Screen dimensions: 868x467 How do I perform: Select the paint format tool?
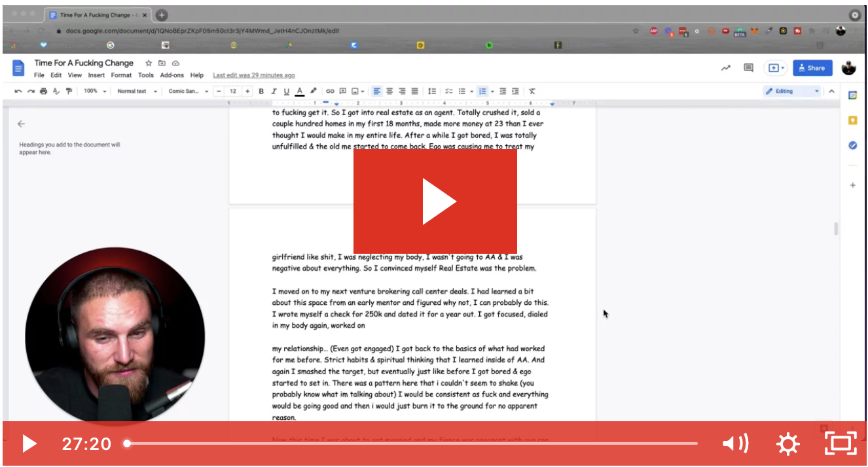click(x=69, y=92)
